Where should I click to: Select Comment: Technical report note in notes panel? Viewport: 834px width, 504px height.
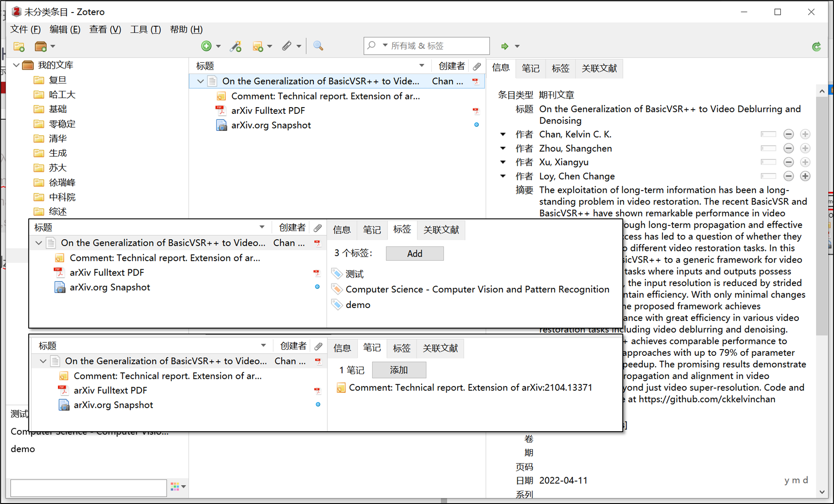[x=470, y=387]
